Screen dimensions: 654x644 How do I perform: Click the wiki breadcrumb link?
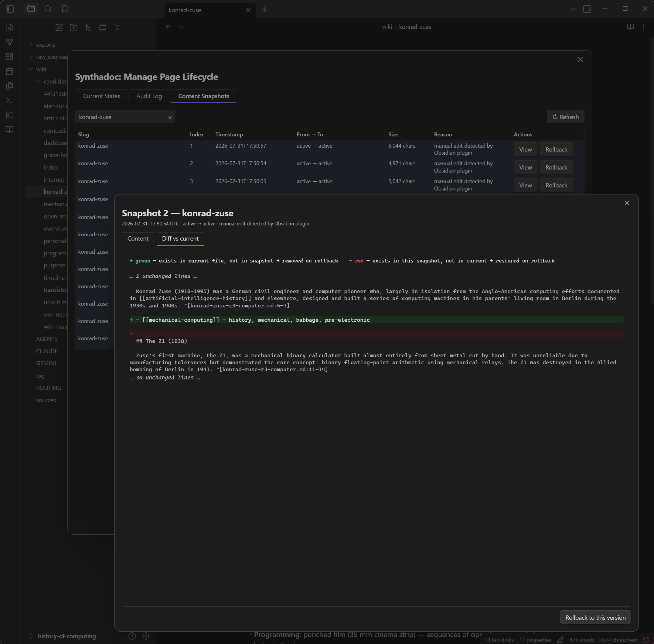tap(387, 27)
